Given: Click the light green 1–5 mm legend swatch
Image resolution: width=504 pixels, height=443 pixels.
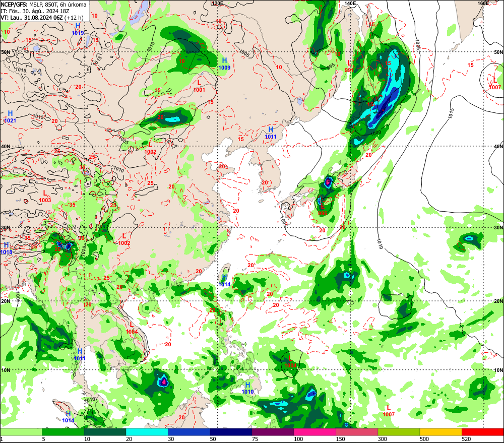Looking at the screenshot, I should pos(21,432).
